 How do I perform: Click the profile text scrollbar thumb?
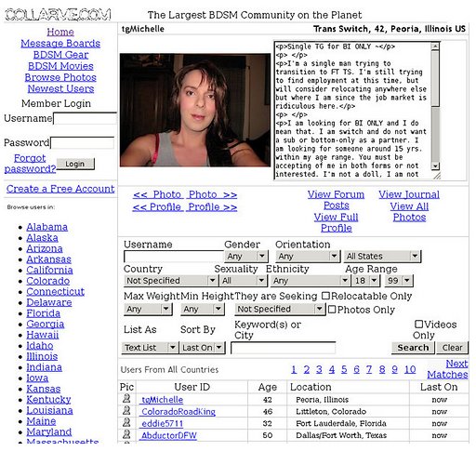pyautogui.click(x=435, y=79)
